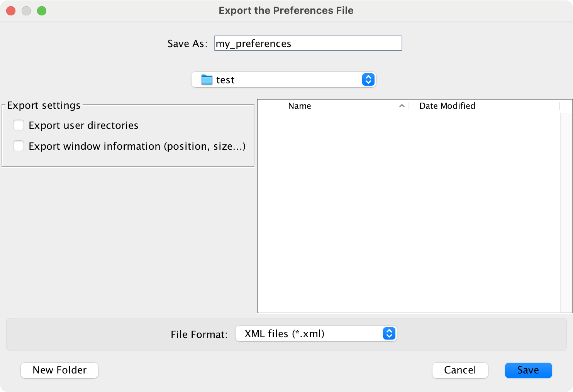Enable Export user directories checkbox

pyautogui.click(x=19, y=125)
